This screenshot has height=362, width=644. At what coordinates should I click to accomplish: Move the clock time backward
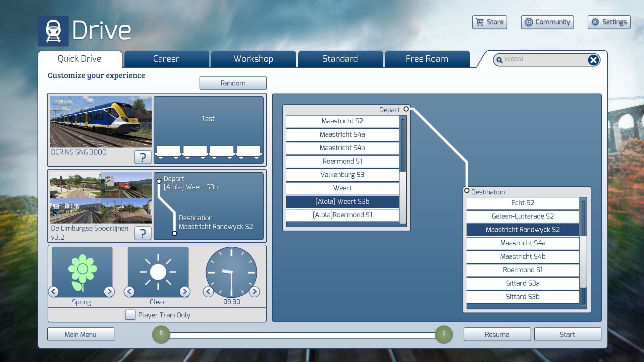(208, 291)
